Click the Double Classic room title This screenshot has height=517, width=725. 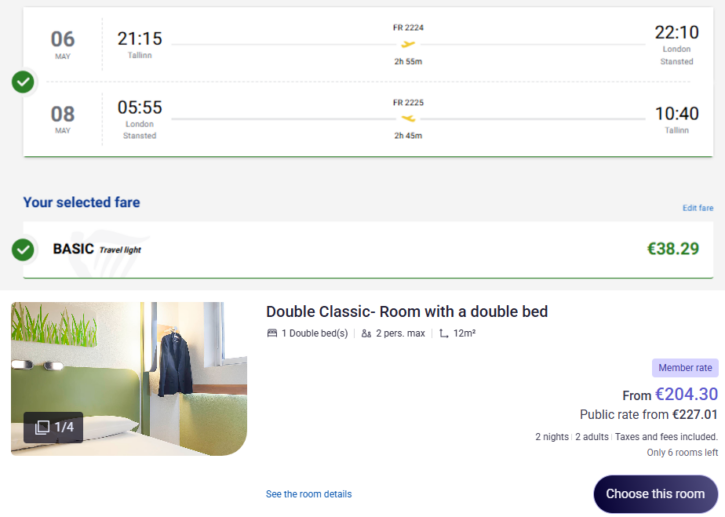(x=407, y=312)
